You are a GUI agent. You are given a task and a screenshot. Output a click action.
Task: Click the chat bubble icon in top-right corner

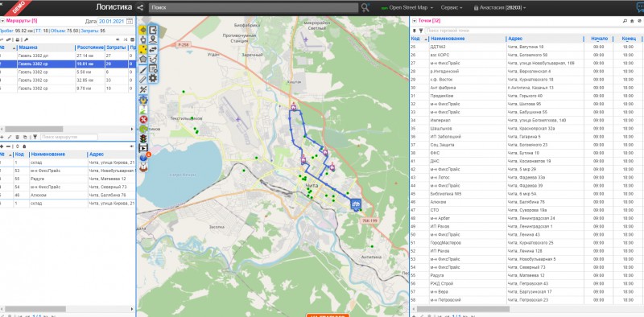(640, 8)
